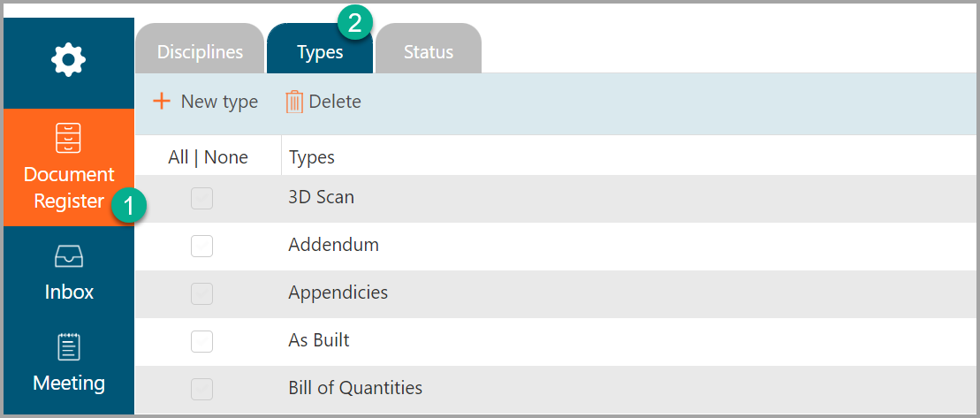
Task: Tick the 3D Scan checkbox
Action: (201, 198)
